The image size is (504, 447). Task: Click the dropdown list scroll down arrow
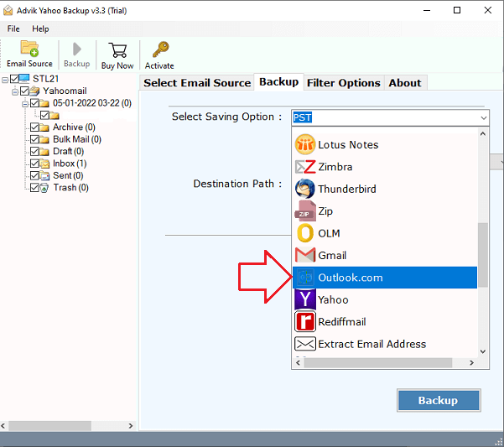point(483,351)
